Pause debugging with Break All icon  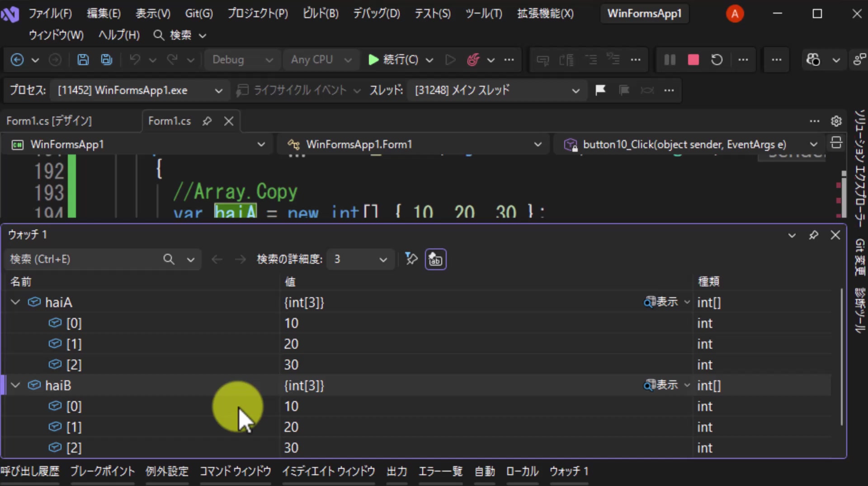click(x=670, y=60)
